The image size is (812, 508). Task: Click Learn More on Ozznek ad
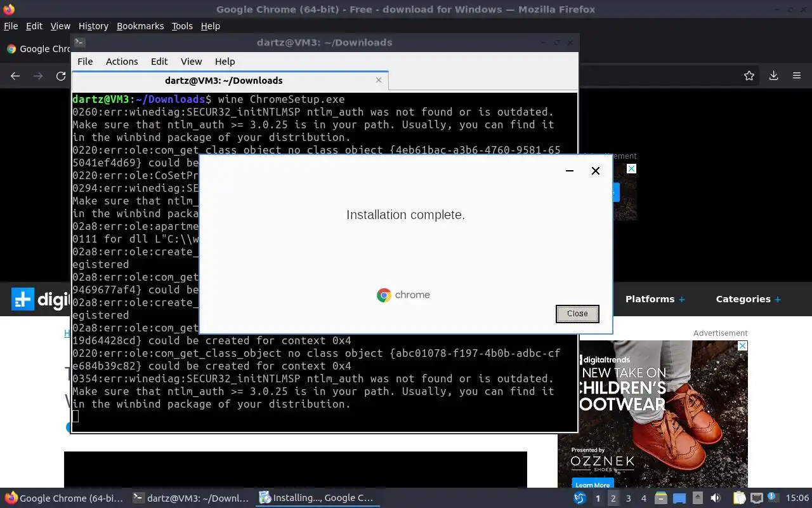point(593,485)
